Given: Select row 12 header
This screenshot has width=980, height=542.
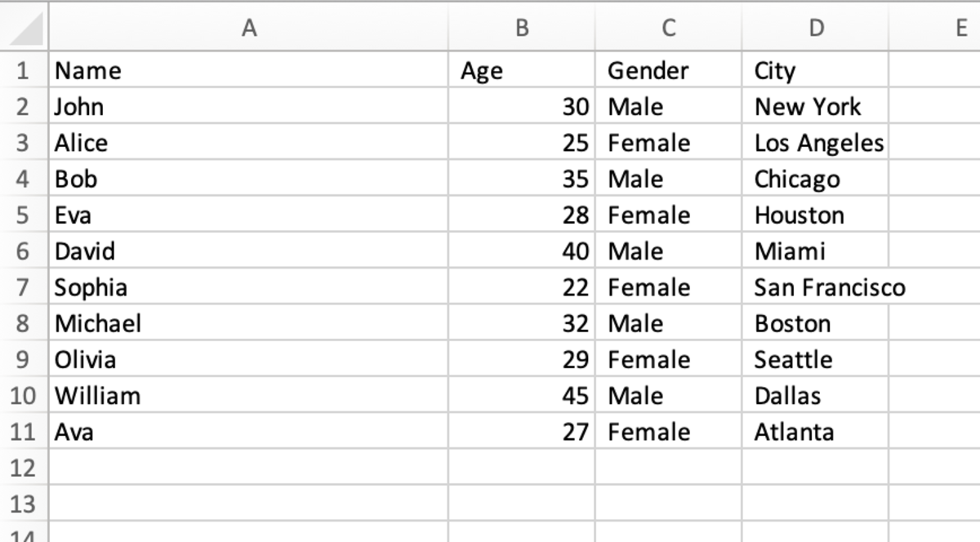Looking at the screenshot, I should click(x=23, y=468).
